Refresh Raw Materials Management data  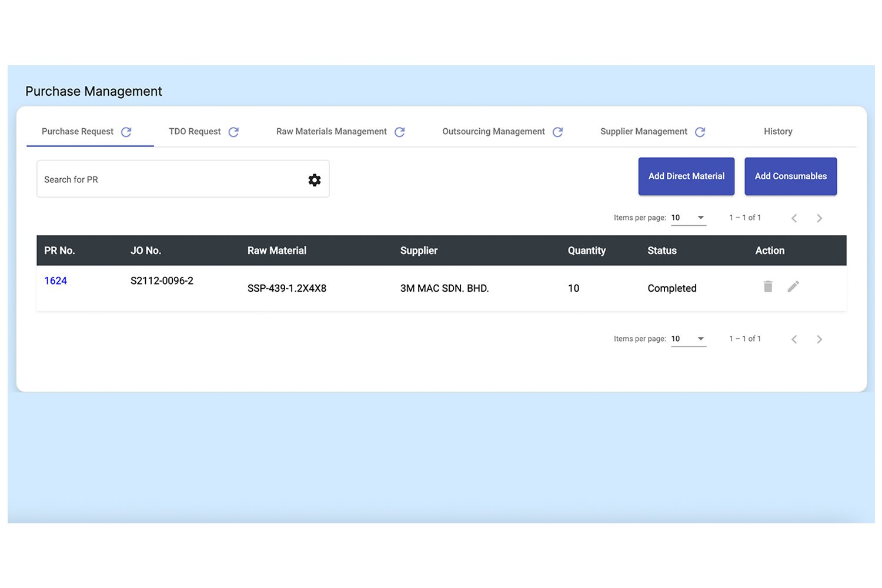(399, 132)
